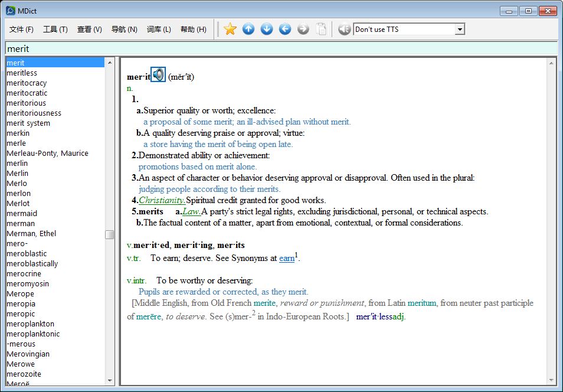The height and width of the screenshot is (392, 563).
Task: Go to previous entry with up arrow
Action: click(248, 29)
